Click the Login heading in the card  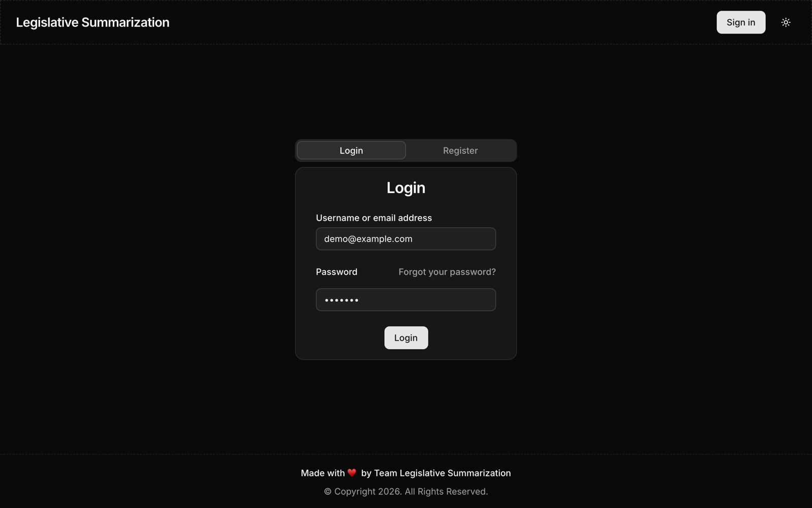[x=406, y=188]
